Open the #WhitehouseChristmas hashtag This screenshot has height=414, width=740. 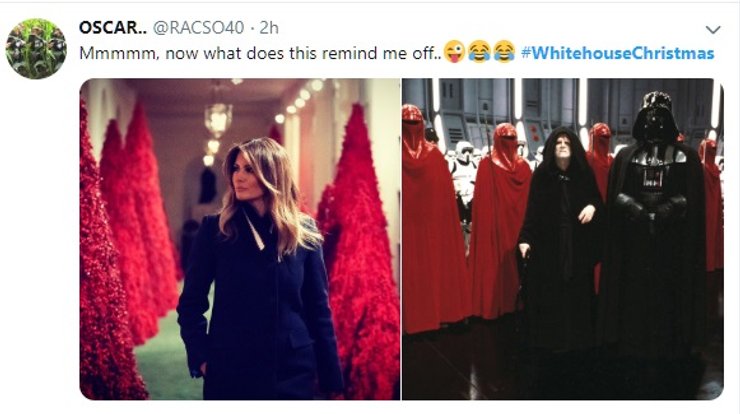(618, 53)
